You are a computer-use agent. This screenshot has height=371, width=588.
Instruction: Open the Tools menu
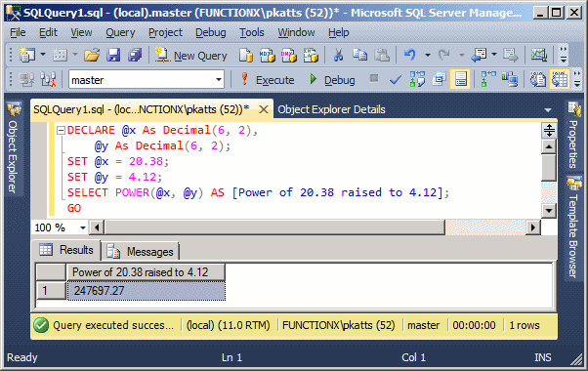pos(252,32)
